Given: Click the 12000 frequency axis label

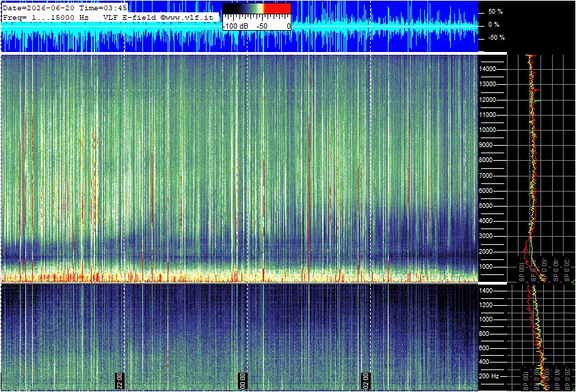Looking at the screenshot, I should pos(487,100).
